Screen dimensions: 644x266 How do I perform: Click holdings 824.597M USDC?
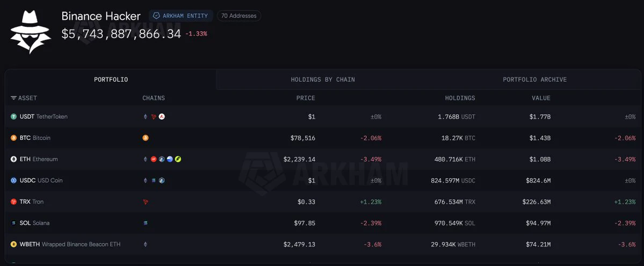(453, 181)
